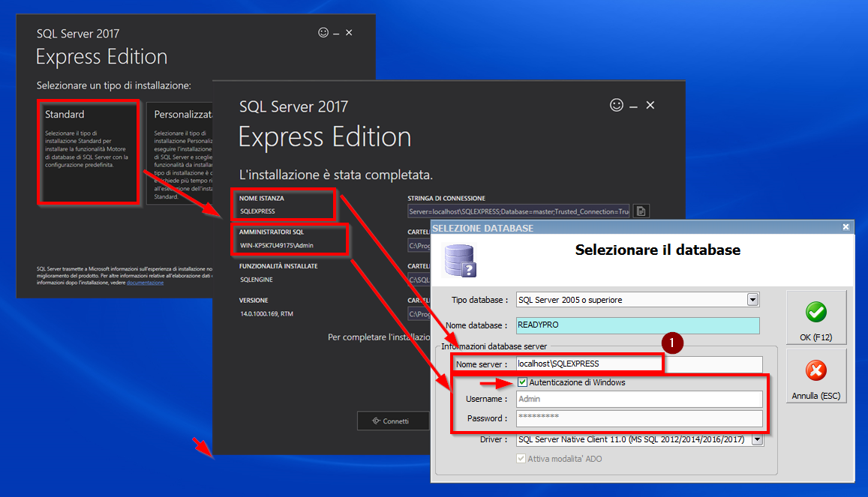
Task: Click the SQLENGINE installed feature text
Action: pyautogui.click(x=257, y=280)
